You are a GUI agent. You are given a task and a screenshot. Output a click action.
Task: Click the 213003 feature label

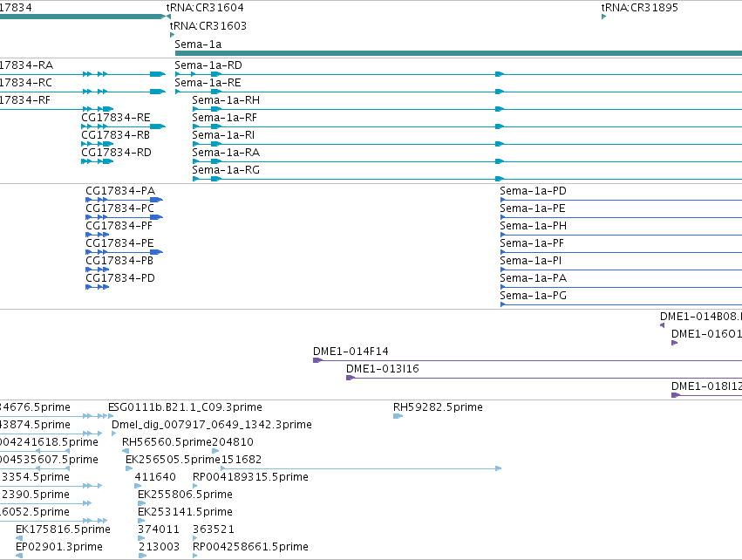pos(159,547)
